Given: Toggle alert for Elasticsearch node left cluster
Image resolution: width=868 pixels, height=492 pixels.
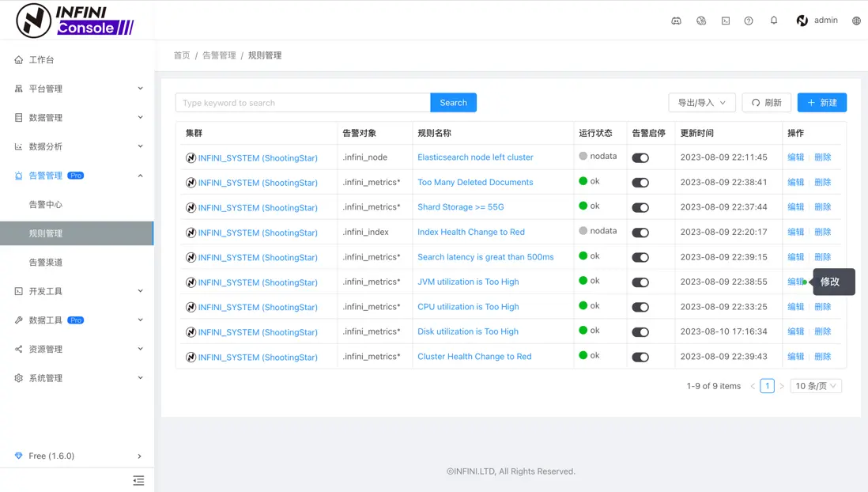Looking at the screenshot, I should pos(640,157).
